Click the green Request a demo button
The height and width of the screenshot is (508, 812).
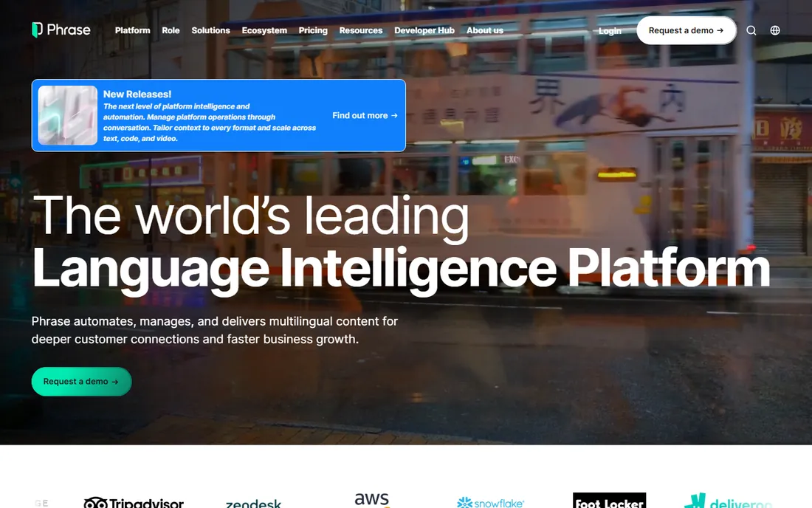click(x=81, y=382)
